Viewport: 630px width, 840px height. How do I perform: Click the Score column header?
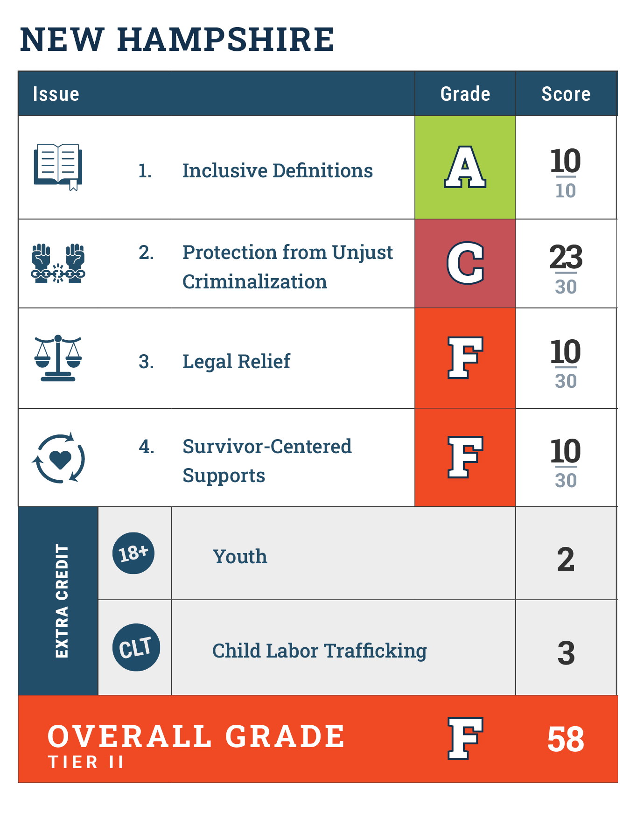pyautogui.click(x=566, y=94)
